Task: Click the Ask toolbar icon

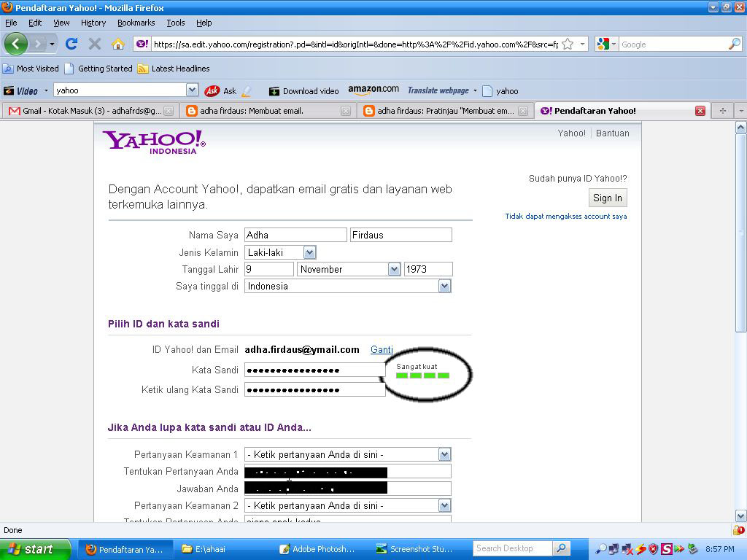Action: coord(220,90)
